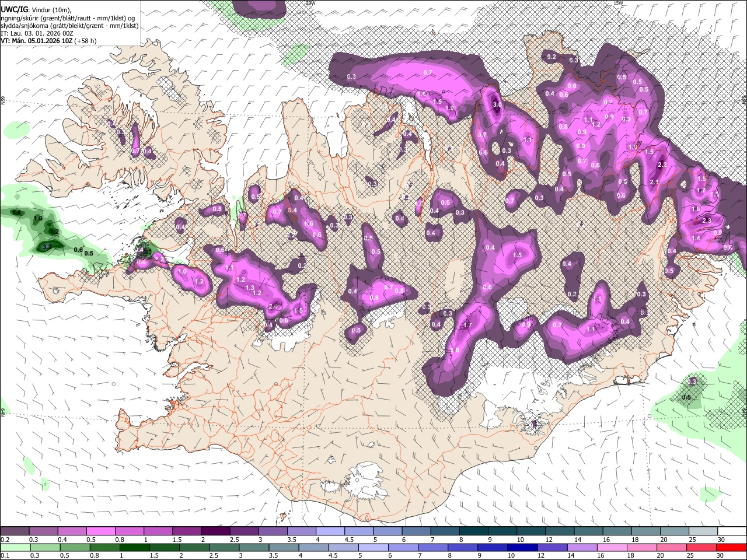Click the 3.0 snowfall value on the map

[497, 105]
